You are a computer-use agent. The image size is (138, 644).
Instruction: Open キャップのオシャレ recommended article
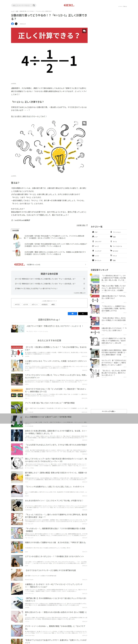49,380
